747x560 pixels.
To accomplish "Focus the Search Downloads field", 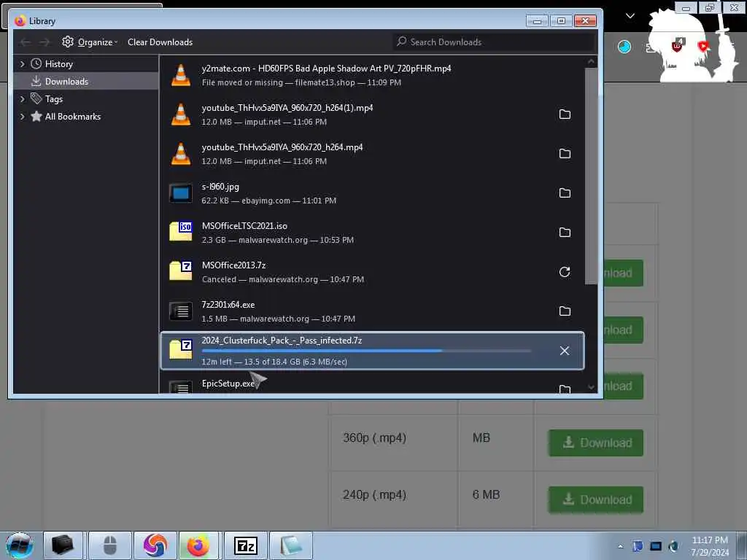I will (x=494, y=42).
